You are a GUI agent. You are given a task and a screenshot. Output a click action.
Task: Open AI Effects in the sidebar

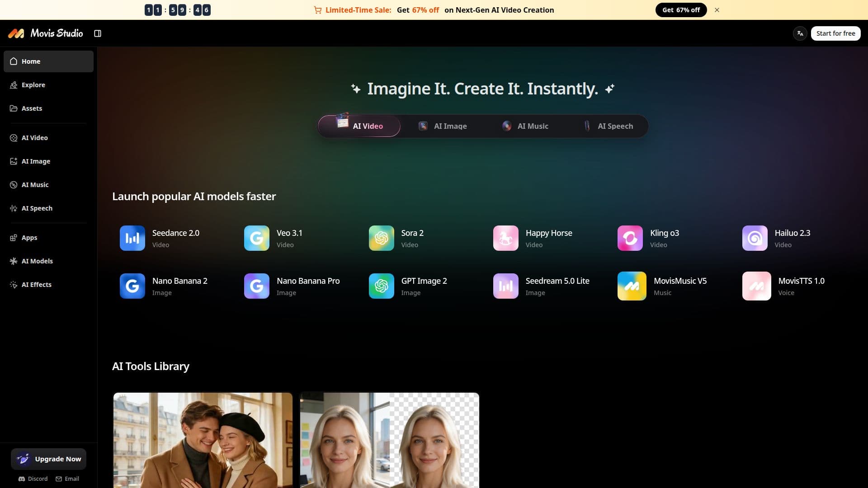[x=48, y=285]
